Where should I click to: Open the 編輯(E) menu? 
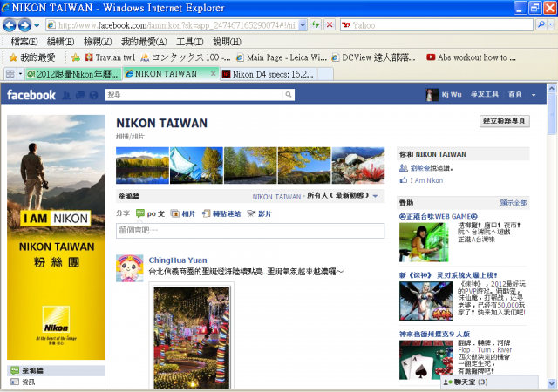60,42
